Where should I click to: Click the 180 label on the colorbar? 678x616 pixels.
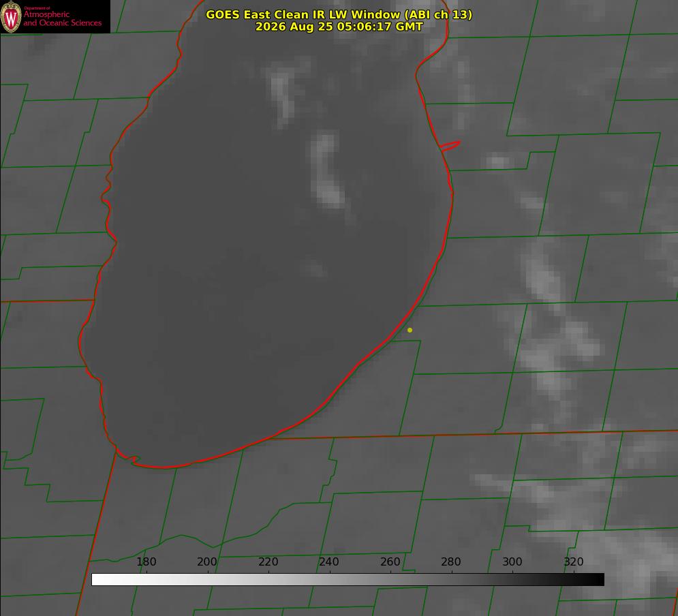146,561
